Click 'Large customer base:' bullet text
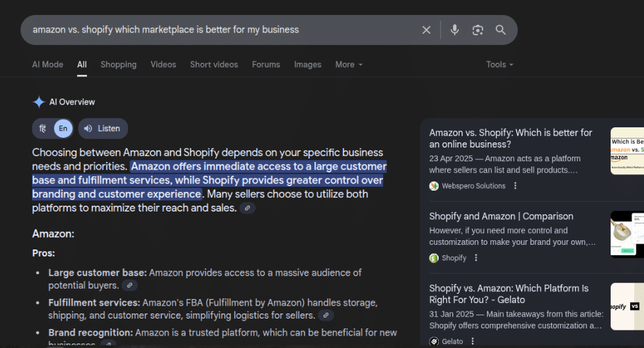This screenshot has width=644, height=348. [97, 273]
